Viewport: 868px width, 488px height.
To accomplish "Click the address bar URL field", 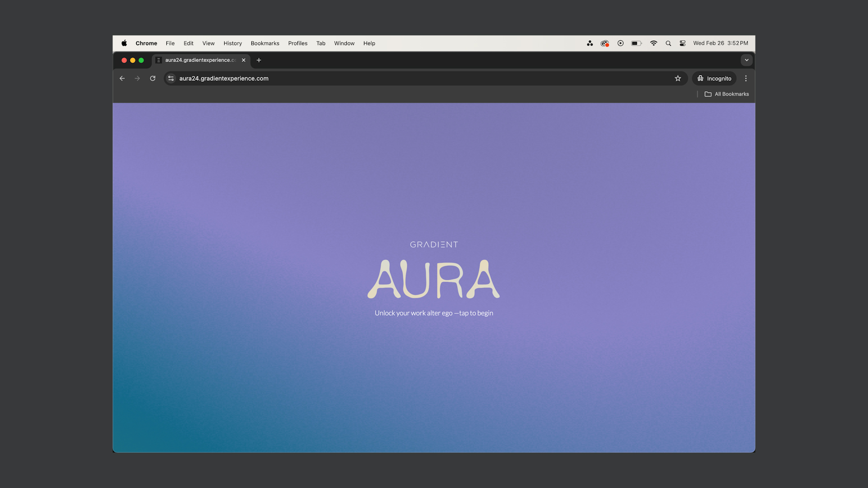I will 425,79.
